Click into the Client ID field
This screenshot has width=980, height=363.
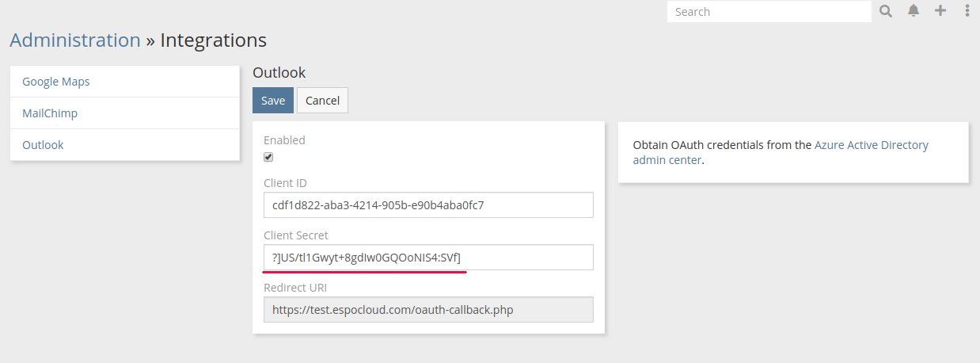(428, 205)
